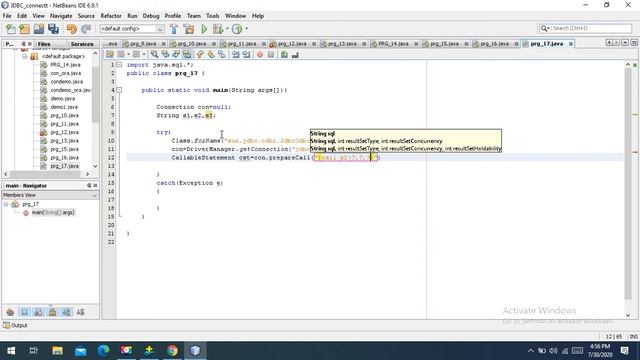This screenshot has width=640, height=360.
Task: Toggle Show Non-Public Members filter in Navigator
Action: (x=53, y=312)
